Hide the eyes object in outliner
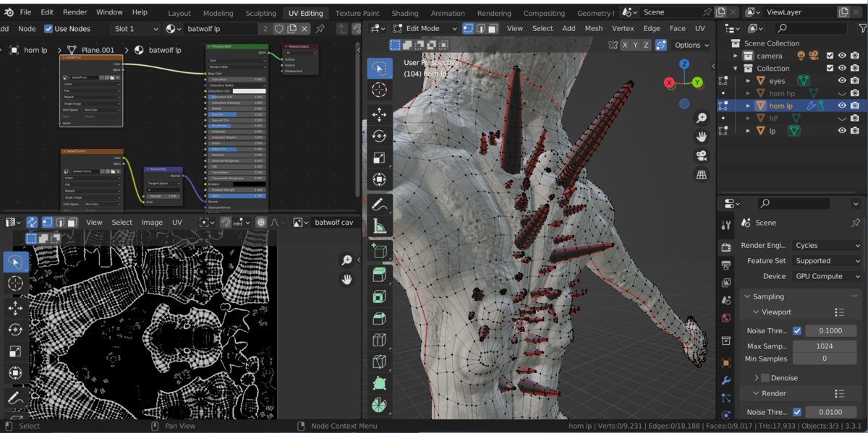This screenshot has height=433, width=868. point(842,81)
